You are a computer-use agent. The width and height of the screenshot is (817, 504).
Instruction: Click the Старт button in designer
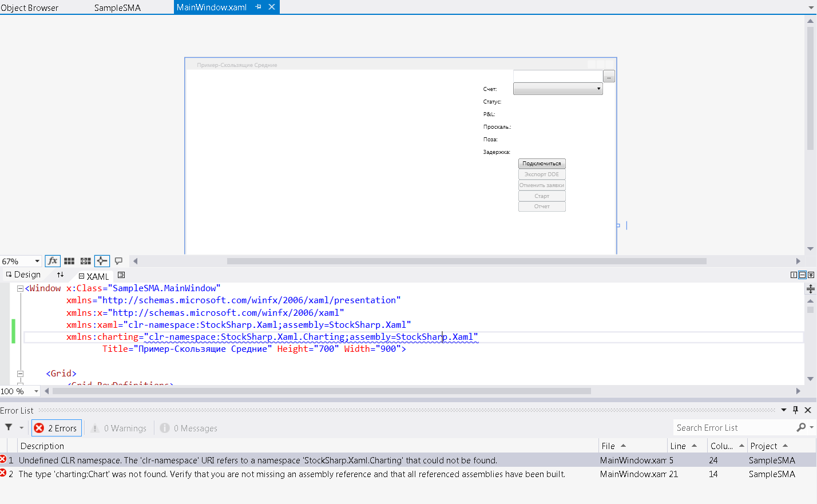542,196
